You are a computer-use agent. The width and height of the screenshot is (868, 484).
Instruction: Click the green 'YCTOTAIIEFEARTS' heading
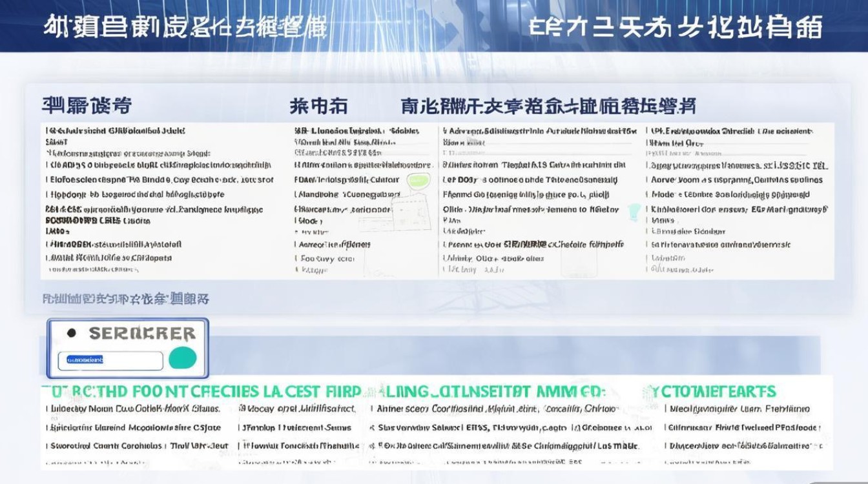pyautogui.click(x=709, y=392)
